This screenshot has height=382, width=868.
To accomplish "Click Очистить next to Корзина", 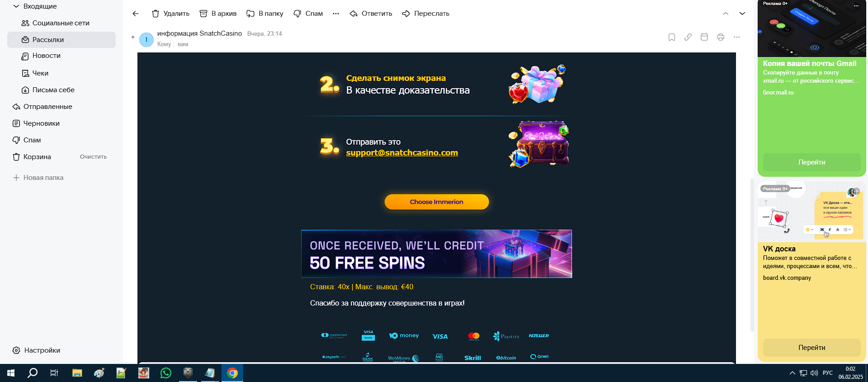I will (x=93, y=157).
